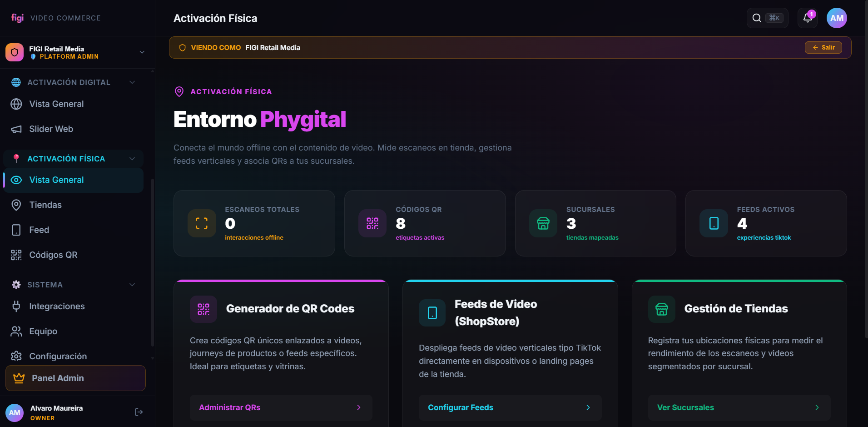Open the AM user avatar menu
Image resolution: width=868 pixels, height=427 pixels.
pos(837,18)
